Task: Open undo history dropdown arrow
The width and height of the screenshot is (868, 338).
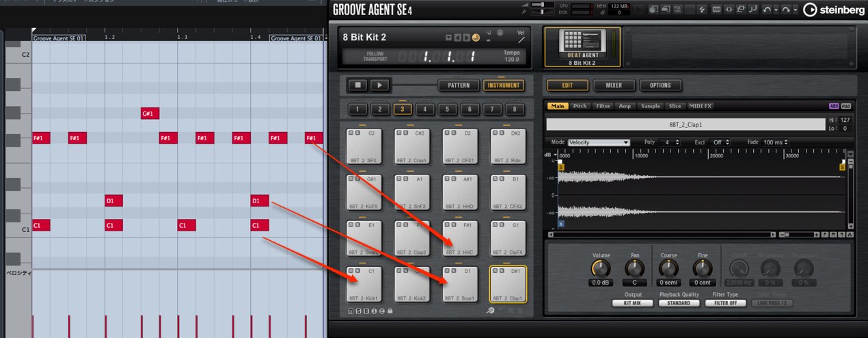Action: click(776, 10)
